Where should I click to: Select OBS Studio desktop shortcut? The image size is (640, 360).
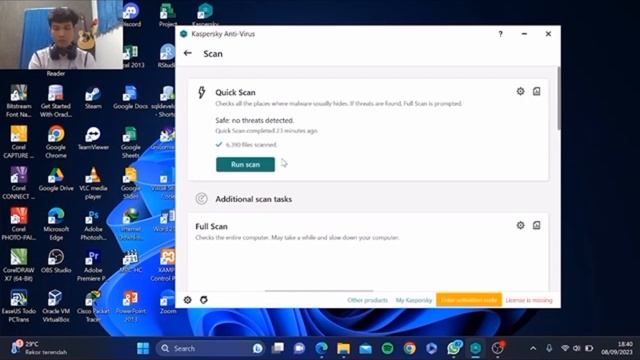pos(56,261)
